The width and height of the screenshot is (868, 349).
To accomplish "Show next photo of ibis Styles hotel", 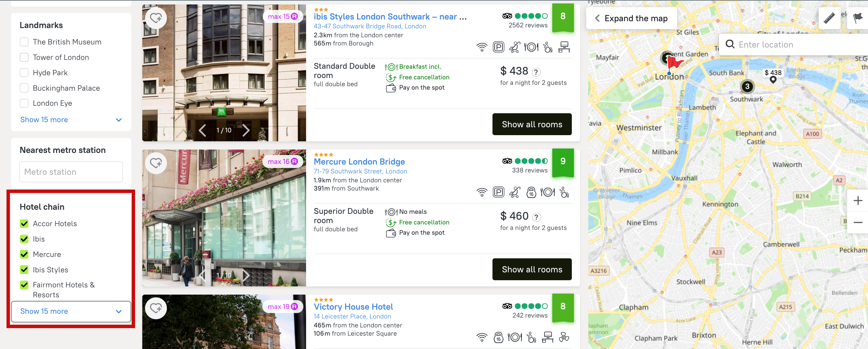I will [x=246, y=130].
